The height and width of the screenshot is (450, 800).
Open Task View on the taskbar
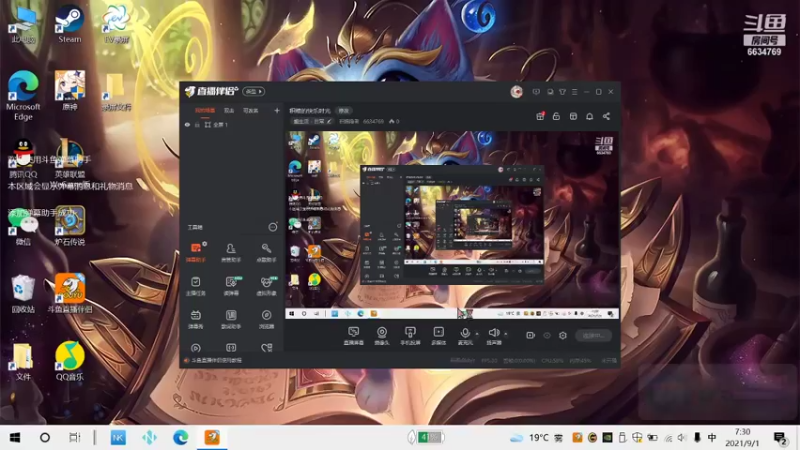click(74, 437)
